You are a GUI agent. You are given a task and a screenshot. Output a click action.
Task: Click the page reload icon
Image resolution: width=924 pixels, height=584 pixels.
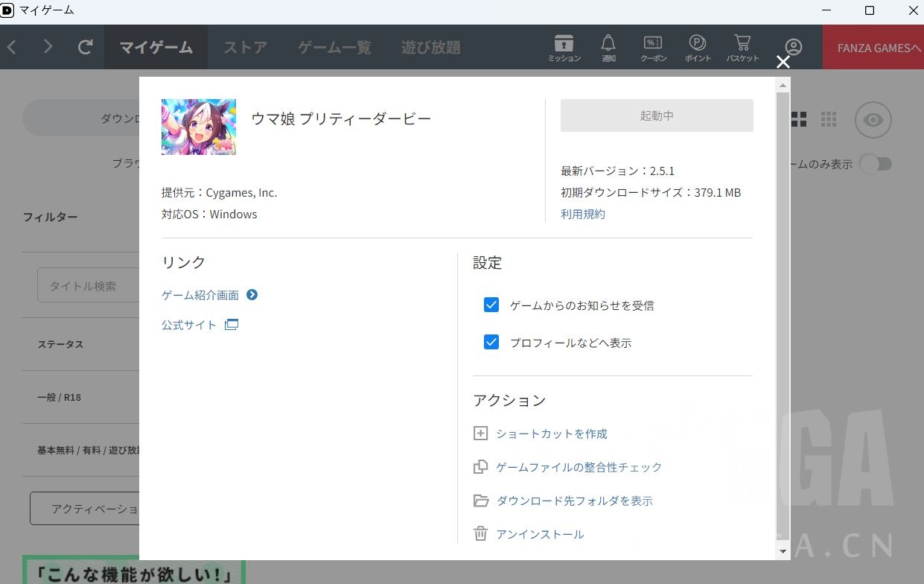coord(86,47)
